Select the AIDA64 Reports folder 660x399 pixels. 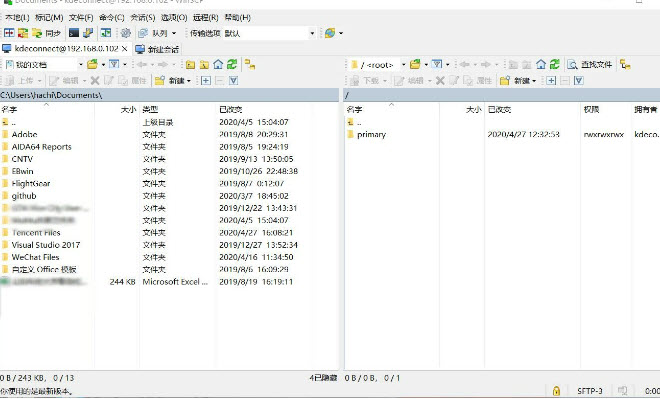[41, 147]
